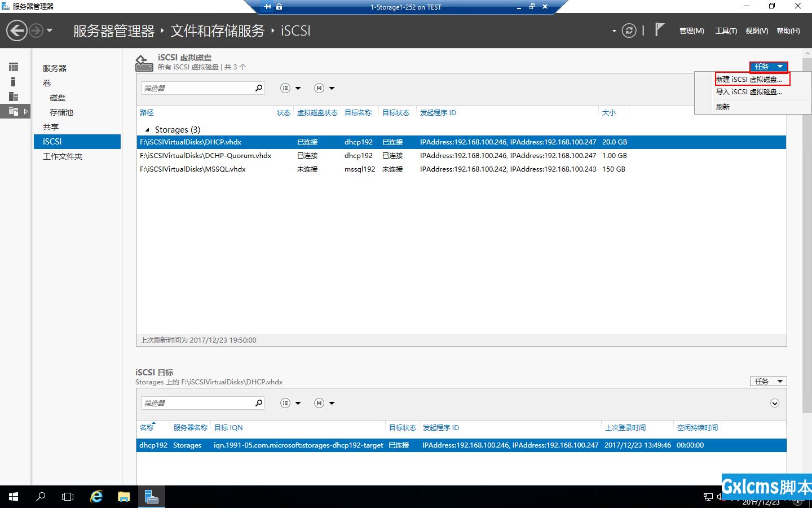
Task: Sort targets by 名称 column
Action: pos(147,428)
